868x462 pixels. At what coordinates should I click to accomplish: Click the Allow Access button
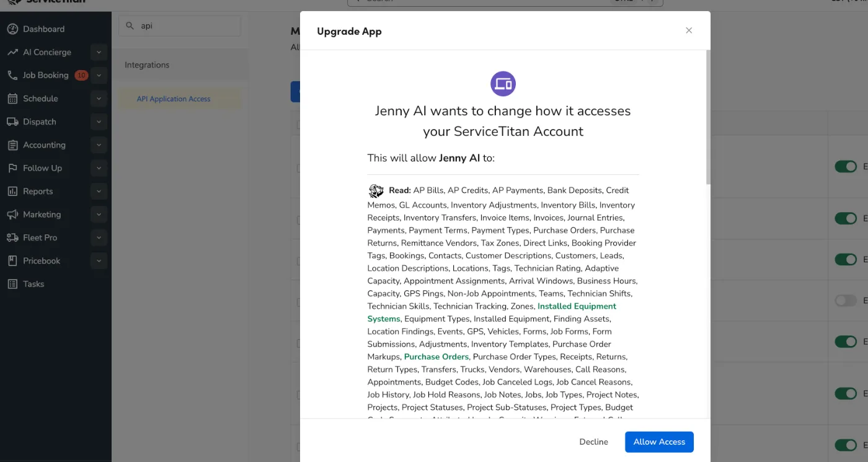pyautogui.click(x=659, y=442)
